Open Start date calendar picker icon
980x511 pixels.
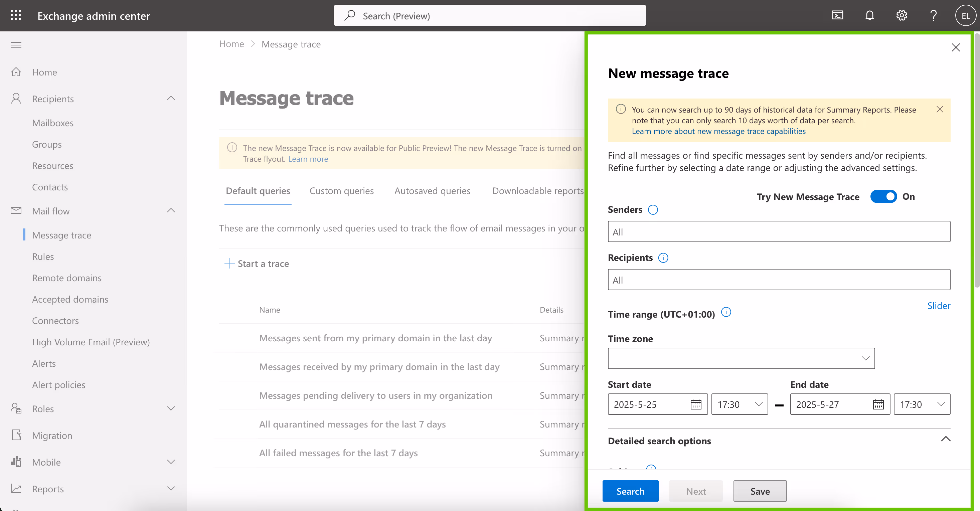[695, 404]
